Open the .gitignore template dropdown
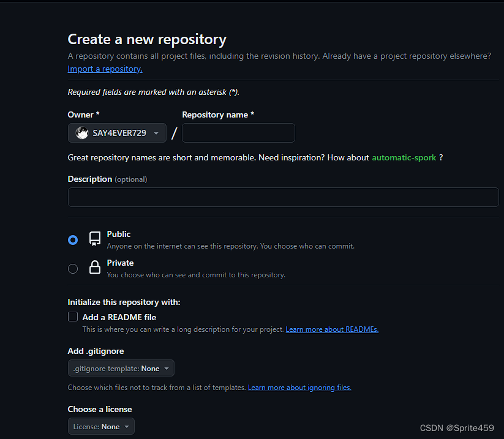 121,369
